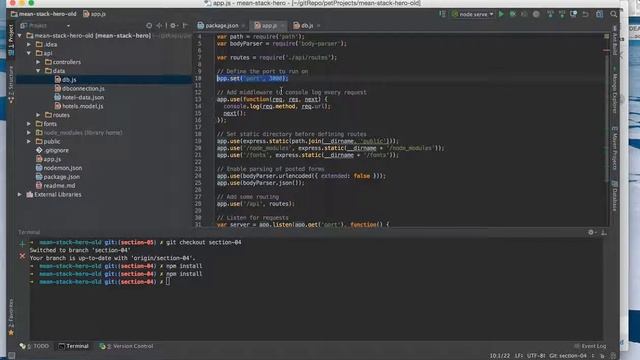Toggle the Structure side tool window
640x360 pixels.
point(11,84)
